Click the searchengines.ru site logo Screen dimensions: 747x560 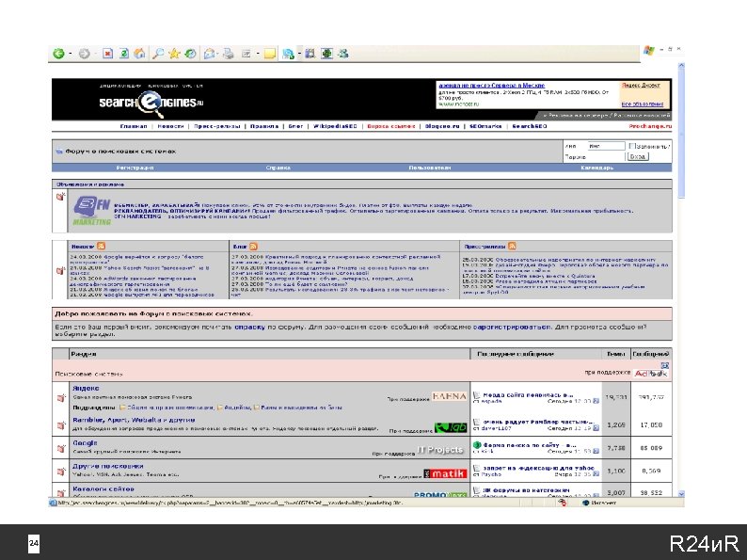click(x=151, y=102)
